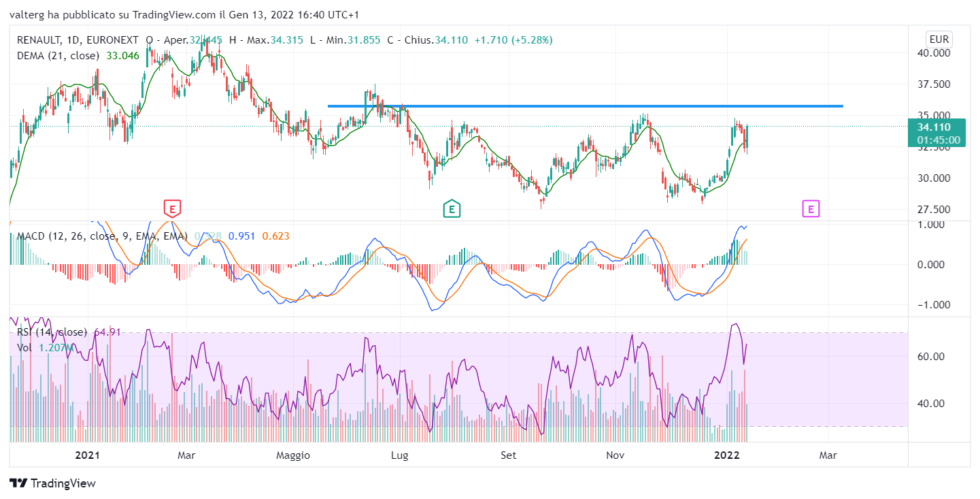The image size is (980, 499).
Task: Click the Maggio label on time axis
Action: click(294, 455)
